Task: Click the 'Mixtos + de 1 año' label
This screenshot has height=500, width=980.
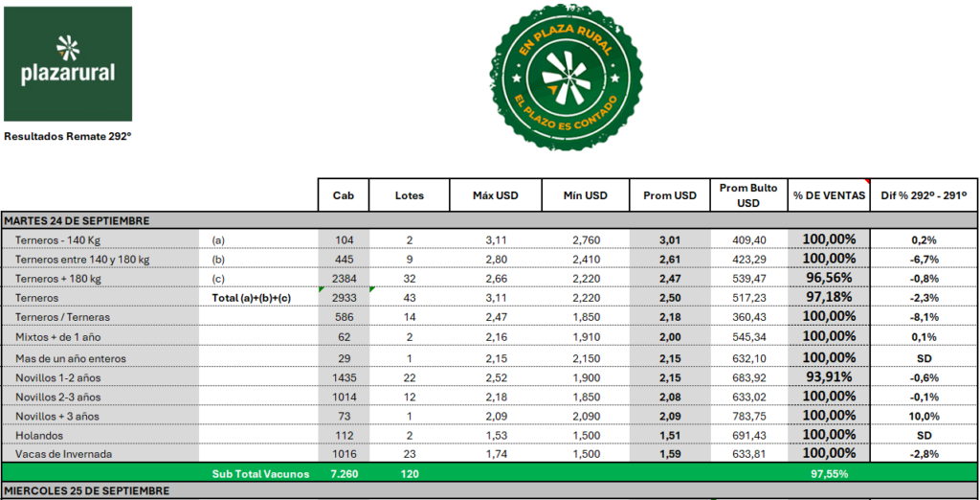Action: point(58,336)
